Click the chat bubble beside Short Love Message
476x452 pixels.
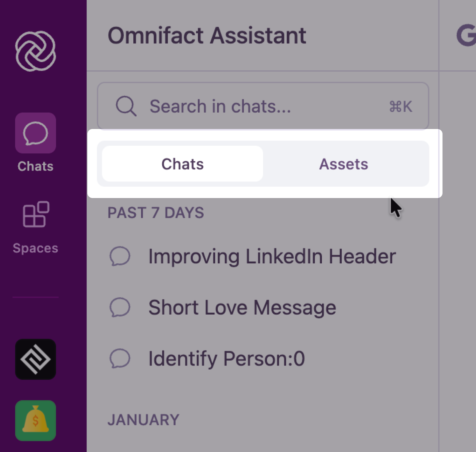pos(121,307)
